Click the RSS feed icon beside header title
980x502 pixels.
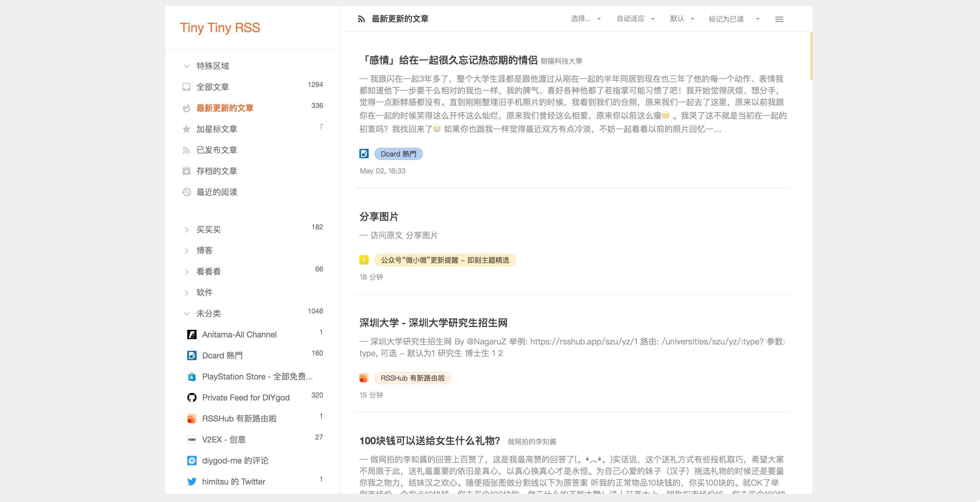(x=361, y=19)
